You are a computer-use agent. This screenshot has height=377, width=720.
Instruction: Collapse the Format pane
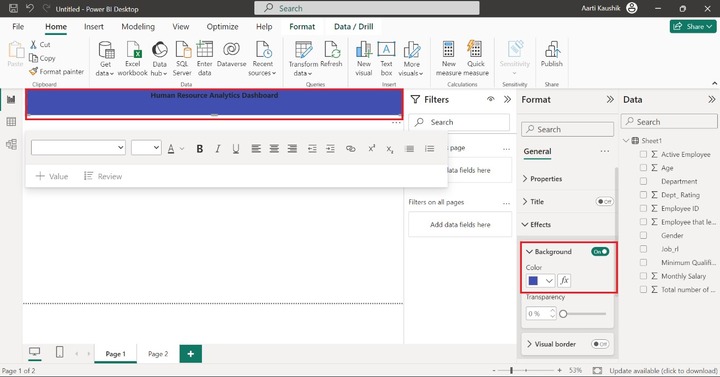tap(610, 99)
